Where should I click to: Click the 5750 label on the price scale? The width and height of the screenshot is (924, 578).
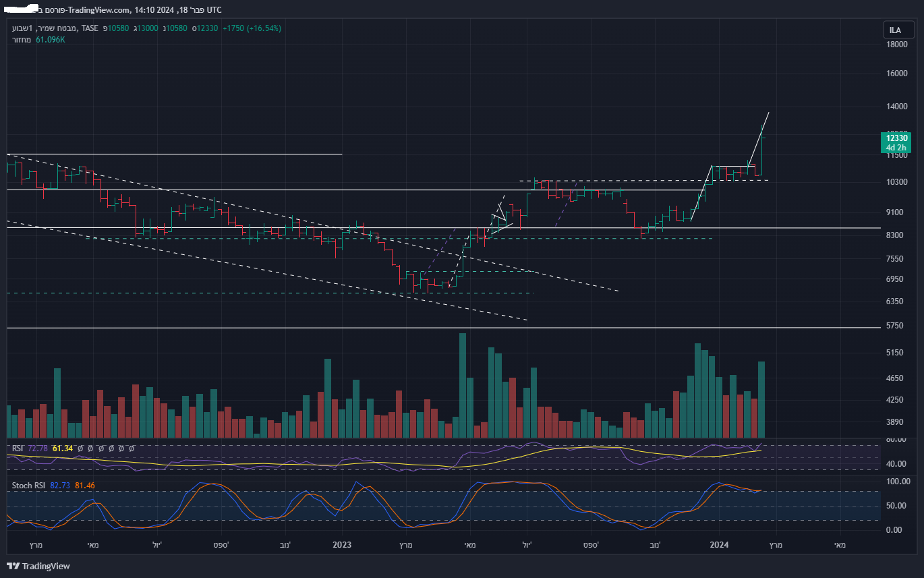pos(895,326)
